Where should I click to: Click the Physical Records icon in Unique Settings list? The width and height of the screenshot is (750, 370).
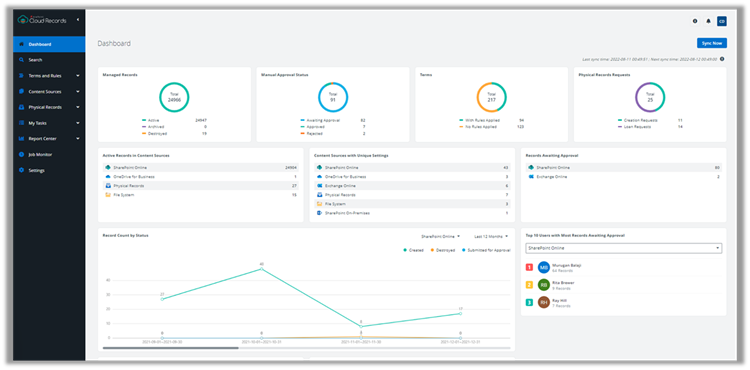320,195
